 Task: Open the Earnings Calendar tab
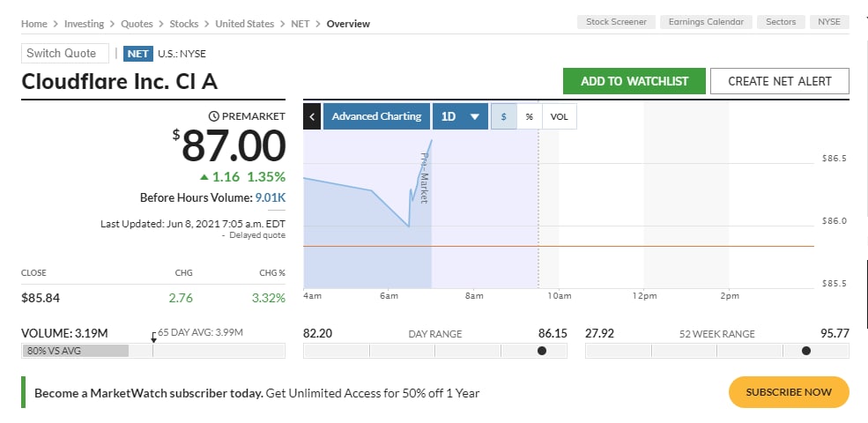pos(706,22)
